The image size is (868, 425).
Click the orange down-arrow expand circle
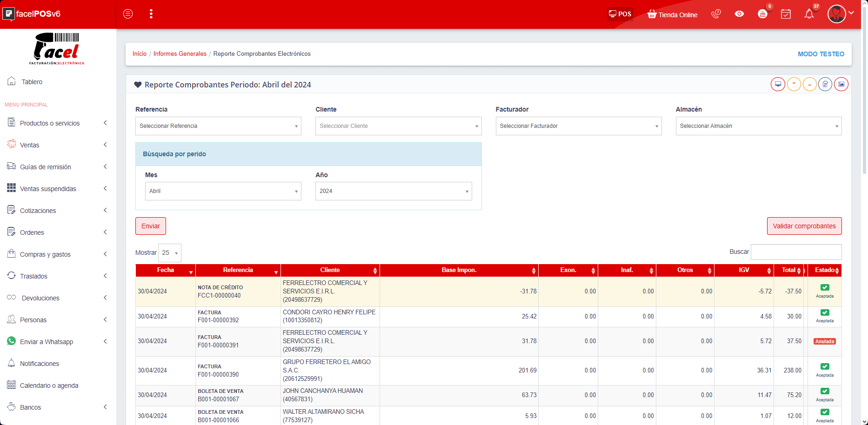(809, 84)
